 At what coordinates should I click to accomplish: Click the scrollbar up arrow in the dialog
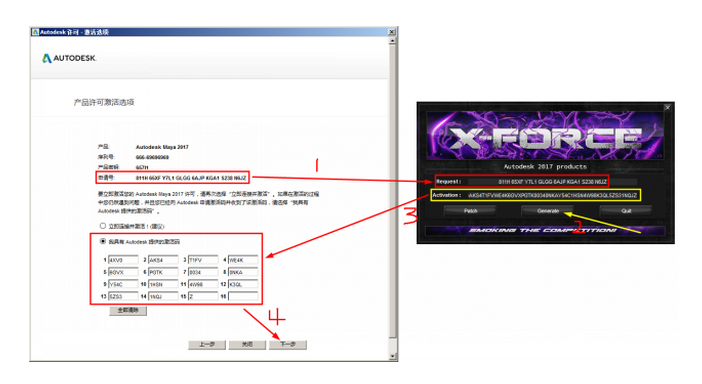[x=393, y=41]
